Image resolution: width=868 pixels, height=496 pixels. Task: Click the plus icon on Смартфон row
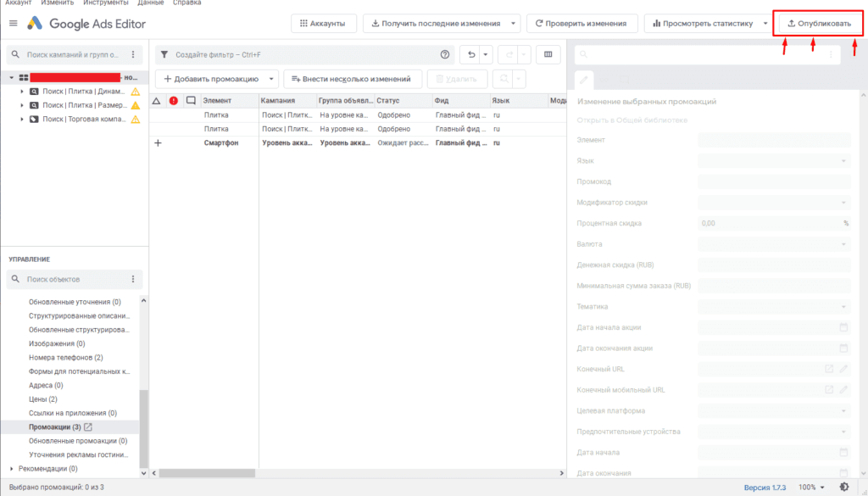(x=158, y=142)
